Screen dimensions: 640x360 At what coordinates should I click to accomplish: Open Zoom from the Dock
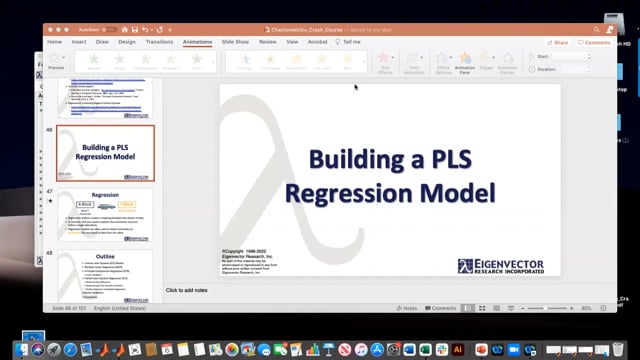pyautogui.click(x=513, y=350)
